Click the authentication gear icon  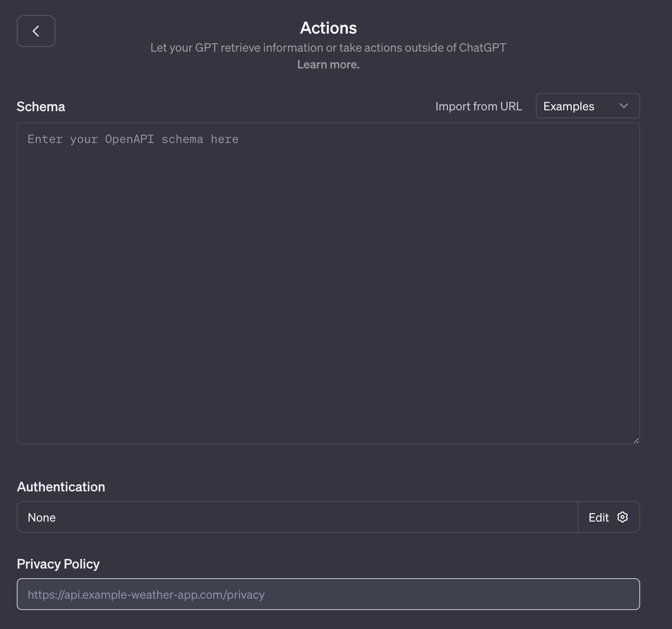pyautogui.click(x=623, y=517)
